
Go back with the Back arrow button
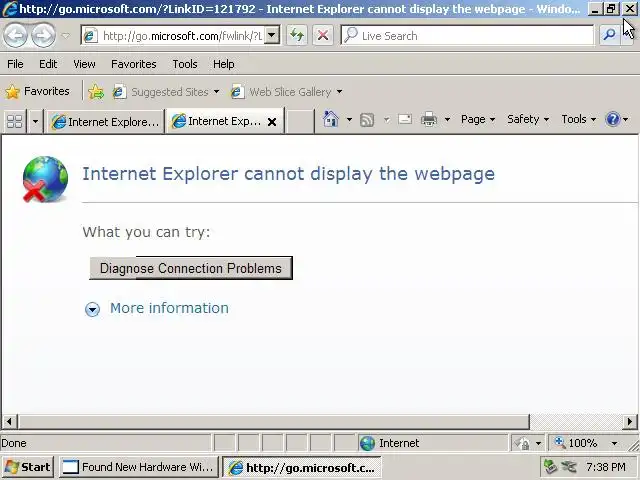[15, 36]
